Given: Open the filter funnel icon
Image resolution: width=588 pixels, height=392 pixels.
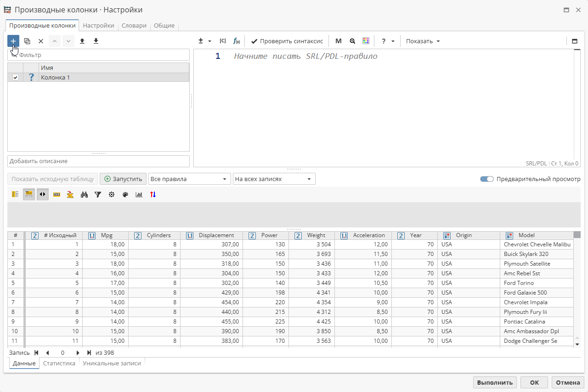Looking at the screenshot, I should click(x=98, y=194).
